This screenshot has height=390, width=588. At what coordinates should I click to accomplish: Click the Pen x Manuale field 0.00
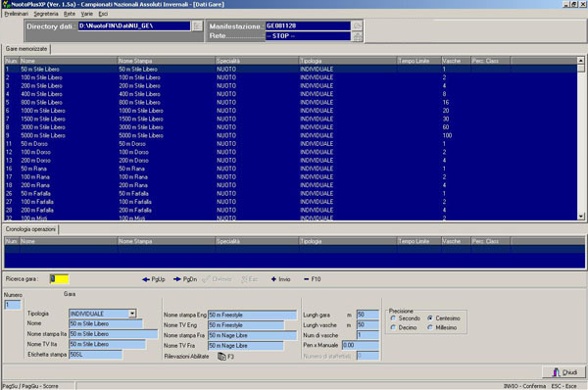361,345
